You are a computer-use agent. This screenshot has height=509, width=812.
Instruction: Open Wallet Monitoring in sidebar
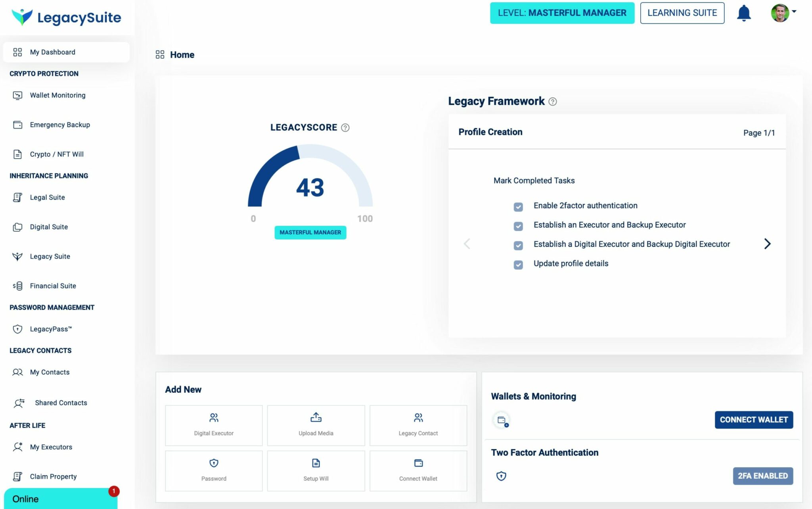coord(57,95)
